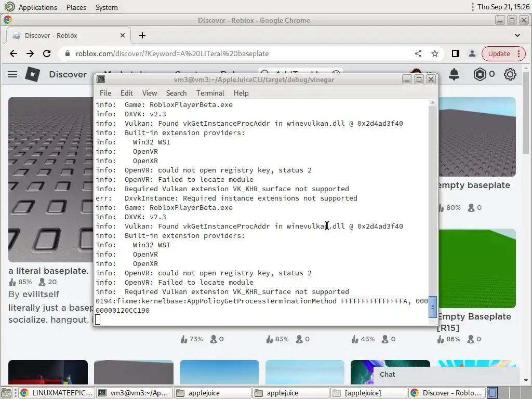The width and height of the screenshot is (532, 399).
Task: Open 'Empty Baseplate [R15]' title link
Action: 474,322
